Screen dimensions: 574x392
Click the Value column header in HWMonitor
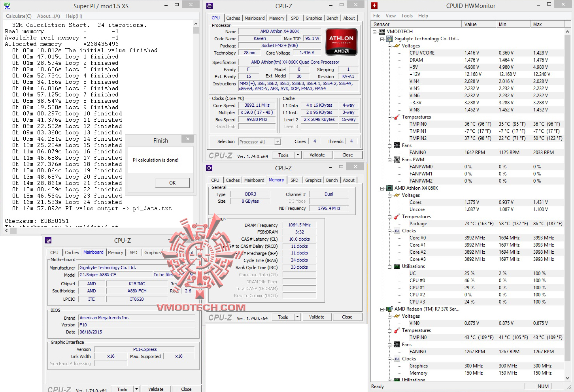pos(478,24)
